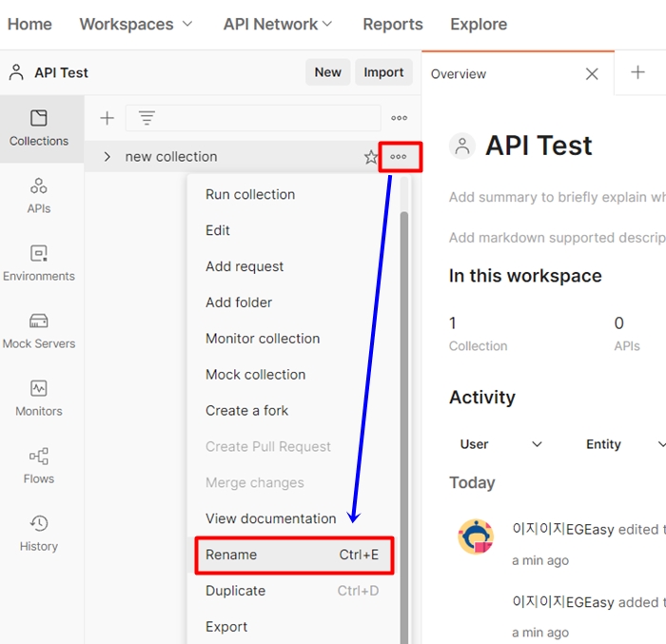Open the Mock Servers sidebar section
This screenshot has width=666, height=644.
click(39, 331)
